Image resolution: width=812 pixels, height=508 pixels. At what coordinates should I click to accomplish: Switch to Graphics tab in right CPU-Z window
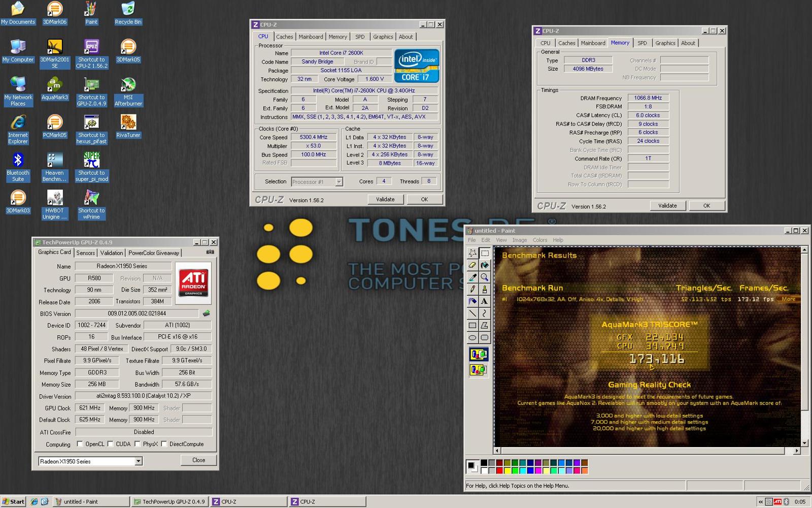(665, 43)
